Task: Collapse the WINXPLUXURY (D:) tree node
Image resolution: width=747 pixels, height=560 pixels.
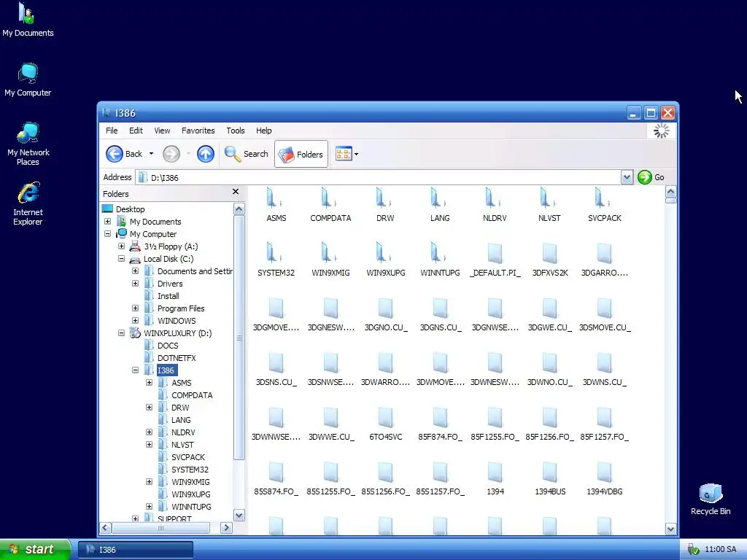Action: coord(122,332)
